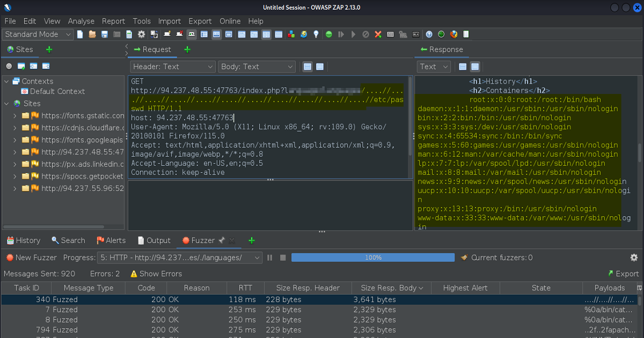
Task: Click the Step breakpoint button
Action: tap(341, 34)
